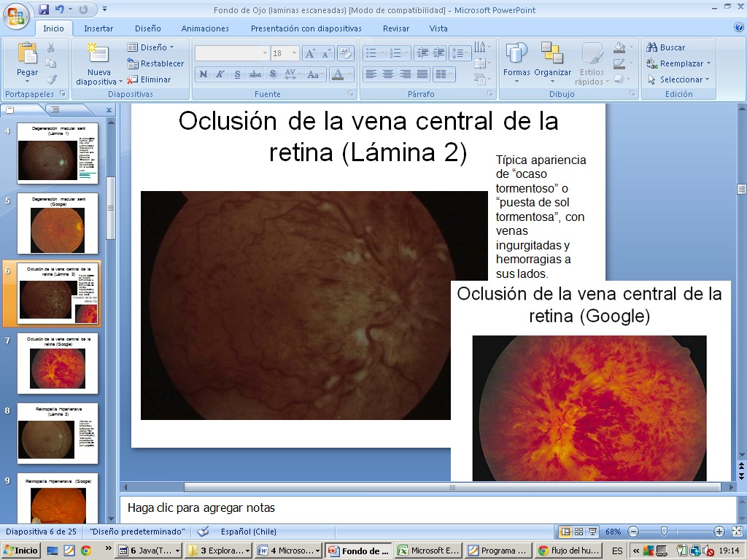Screen dimensions: 747x560
Task: Click the Organizar arrange icon
Action: click(x=552, y=55)
